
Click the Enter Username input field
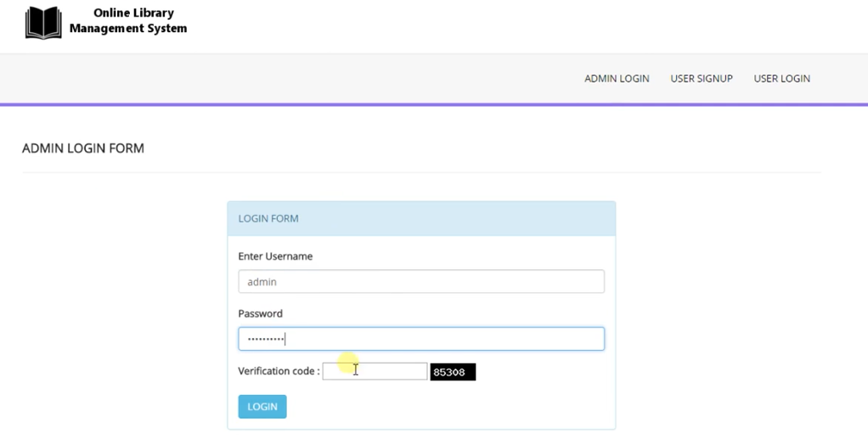click(x=421, y=282)
